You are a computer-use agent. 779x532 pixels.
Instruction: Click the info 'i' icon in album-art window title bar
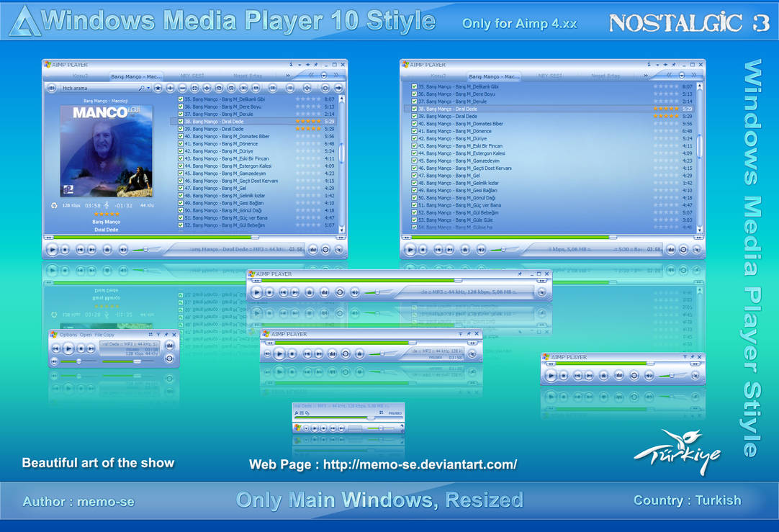pyautogui.click(x=291, y=65)
